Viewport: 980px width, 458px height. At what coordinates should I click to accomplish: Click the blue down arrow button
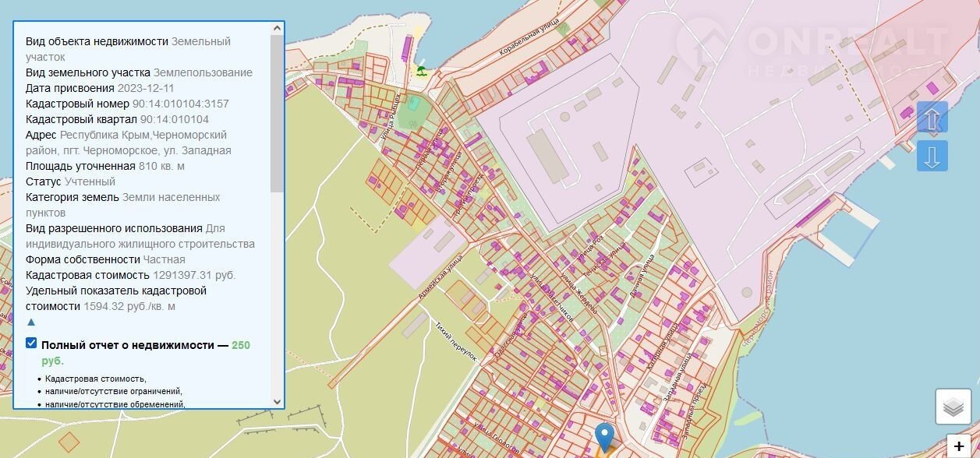point(932,156)
